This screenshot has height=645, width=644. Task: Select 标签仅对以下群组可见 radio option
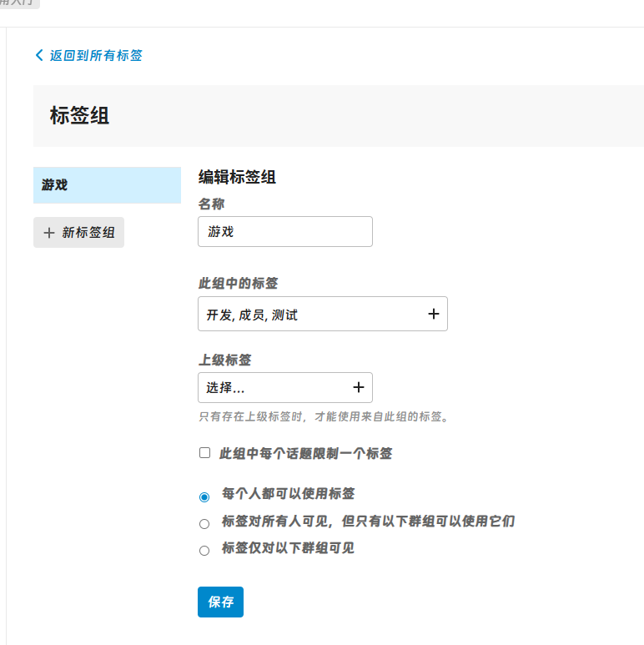(204, 551)
